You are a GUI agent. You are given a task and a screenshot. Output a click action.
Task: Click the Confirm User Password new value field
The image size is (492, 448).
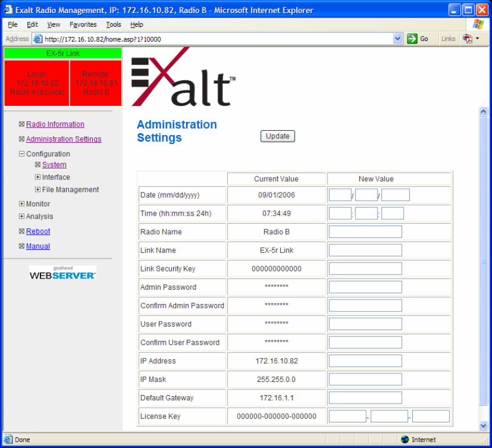point(365,342)
